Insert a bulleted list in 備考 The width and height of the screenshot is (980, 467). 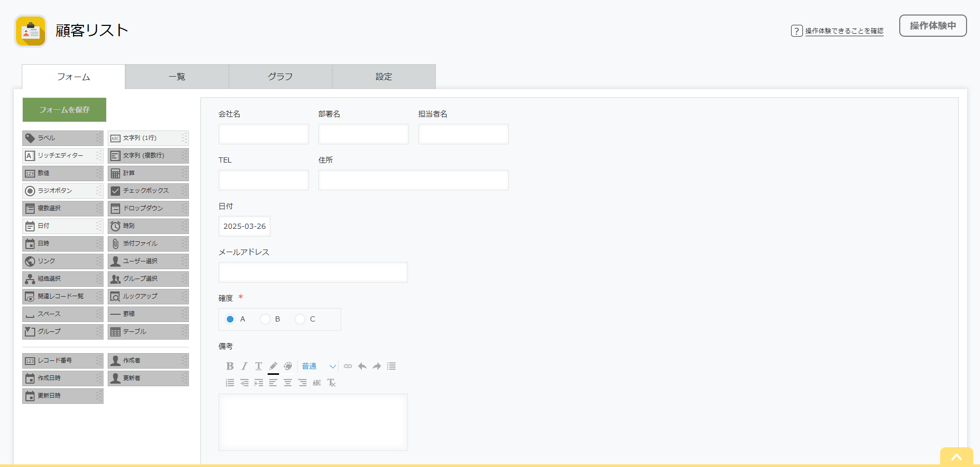(391, 366)
